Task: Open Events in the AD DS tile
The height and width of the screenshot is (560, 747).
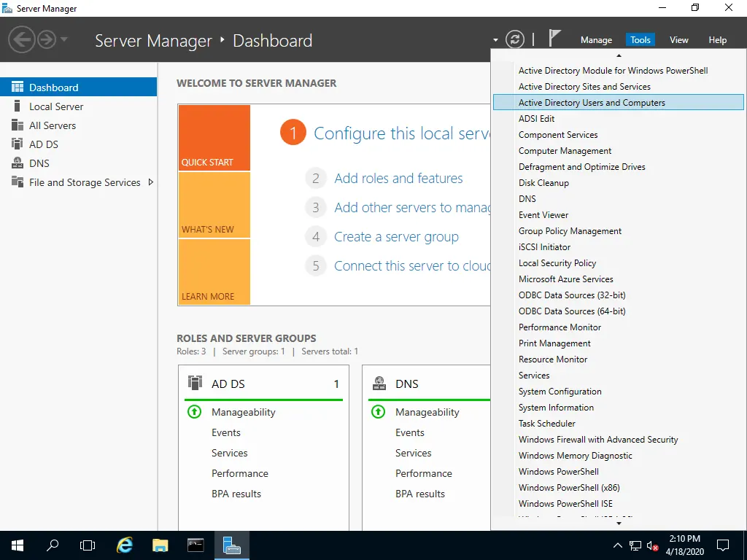Action: pos(226,432)
